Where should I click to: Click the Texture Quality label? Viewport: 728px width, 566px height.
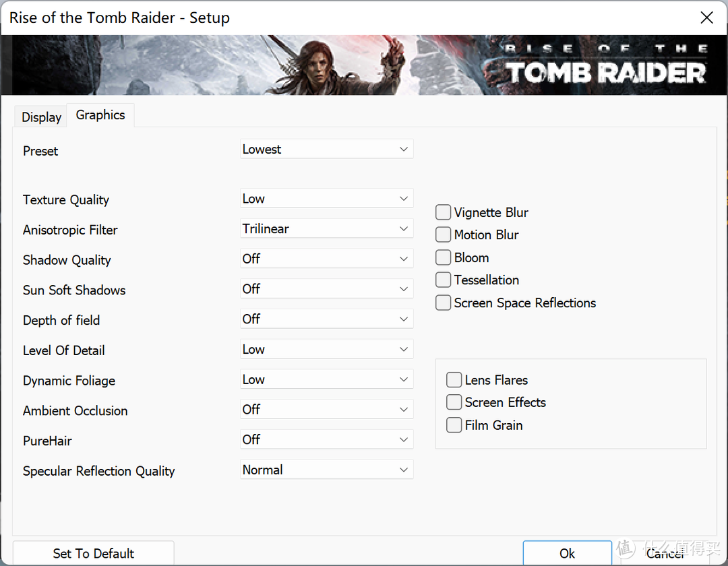coord(66,200)
